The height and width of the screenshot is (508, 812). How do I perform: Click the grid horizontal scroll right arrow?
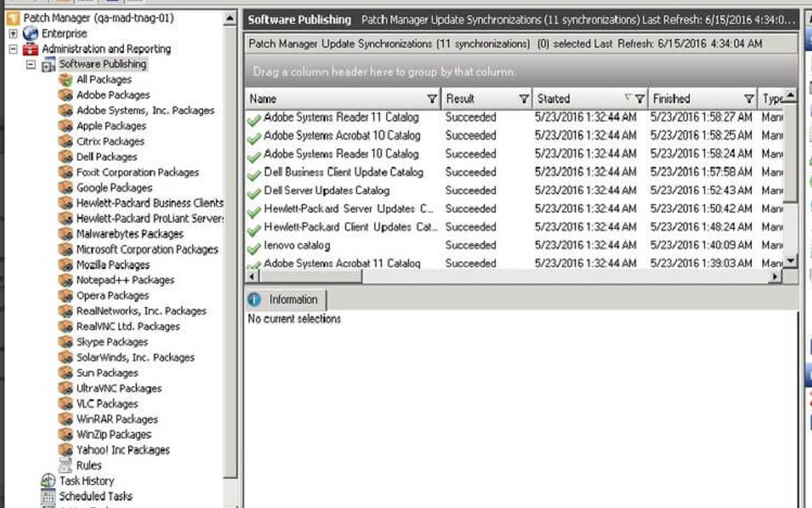(x=775, y=276)
